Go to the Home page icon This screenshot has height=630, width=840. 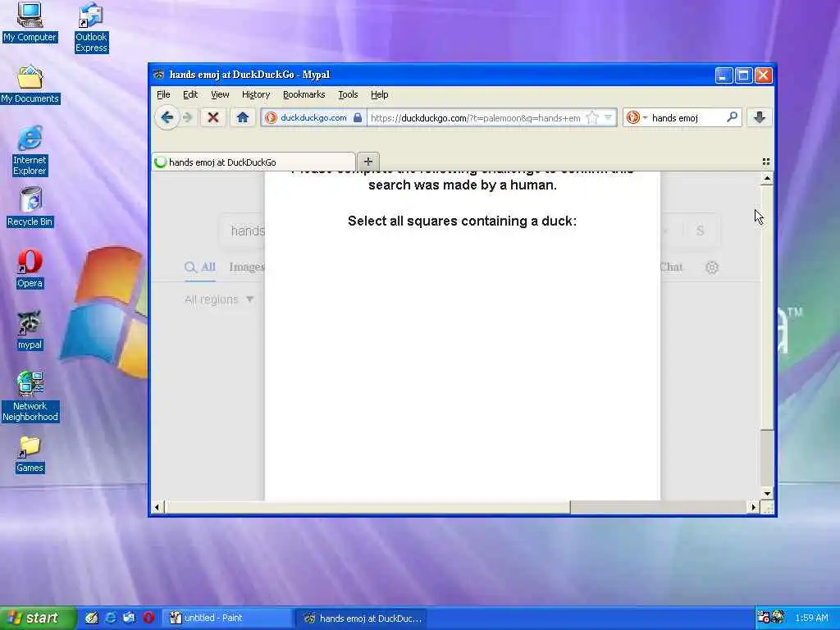(242, 117)
